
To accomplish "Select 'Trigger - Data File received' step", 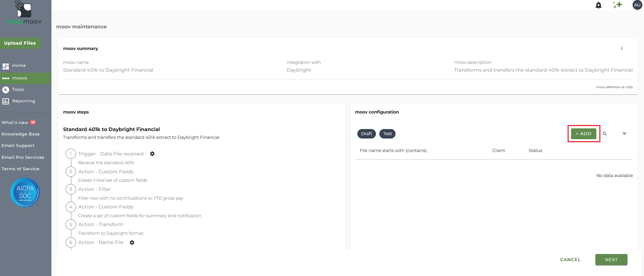I will click(x=111, y=154).
